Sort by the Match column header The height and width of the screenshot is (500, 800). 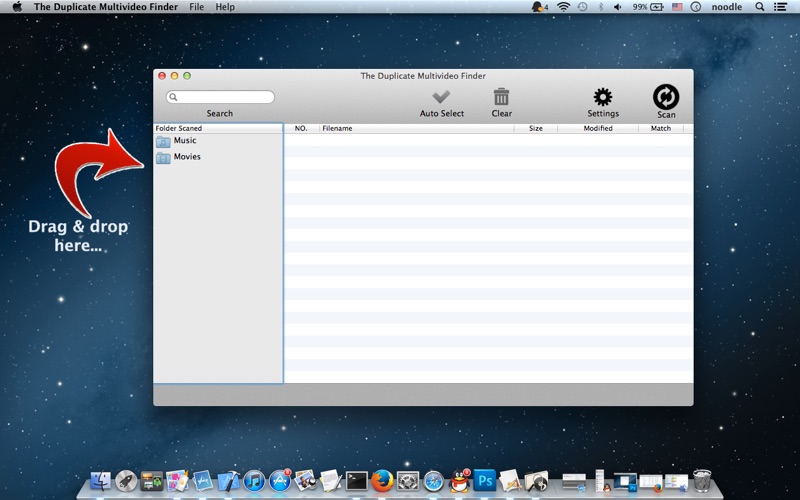661,128
